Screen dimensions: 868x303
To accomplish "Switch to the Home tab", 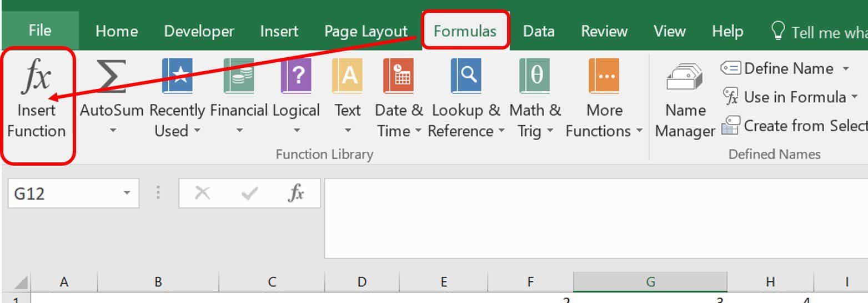I will tap(117, 31).
